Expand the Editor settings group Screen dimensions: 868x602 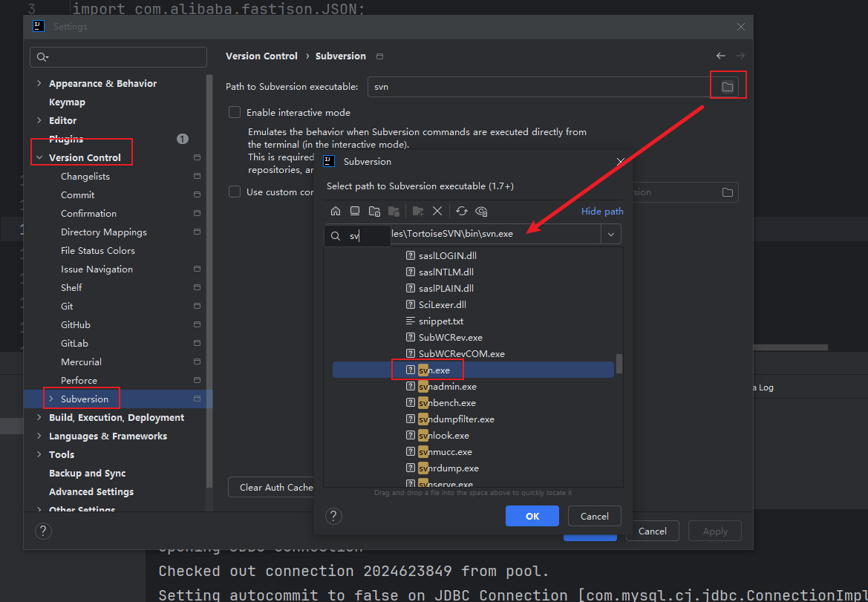(x=39, y=120)
